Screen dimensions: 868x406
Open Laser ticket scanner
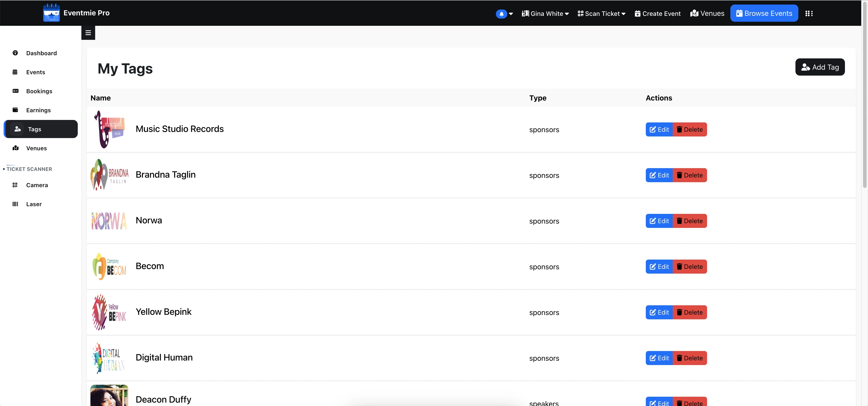coord(40,204)
